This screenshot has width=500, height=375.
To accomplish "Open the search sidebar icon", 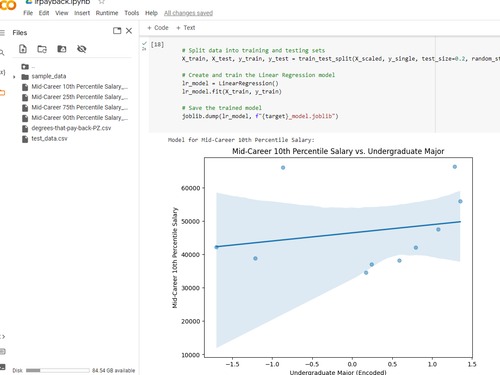I will [x=2, y=52].
